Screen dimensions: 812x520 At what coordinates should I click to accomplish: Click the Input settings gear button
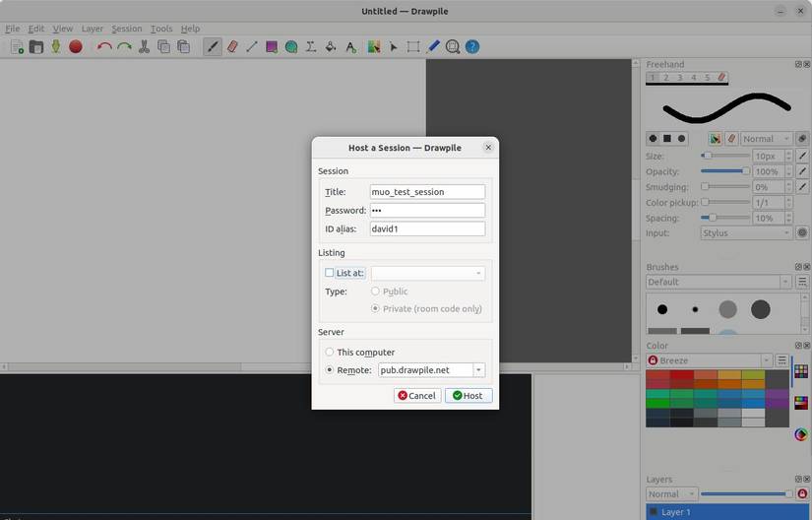[x=802, y=233]
